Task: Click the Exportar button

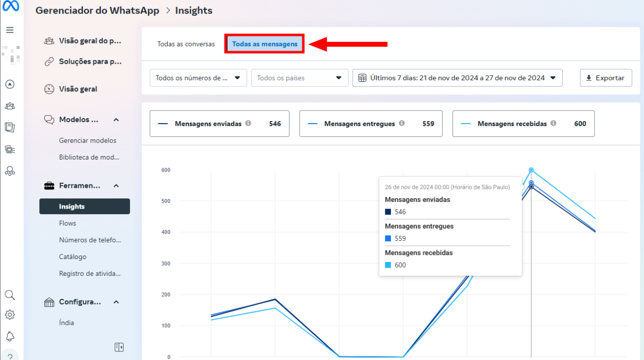Action: 606,78
